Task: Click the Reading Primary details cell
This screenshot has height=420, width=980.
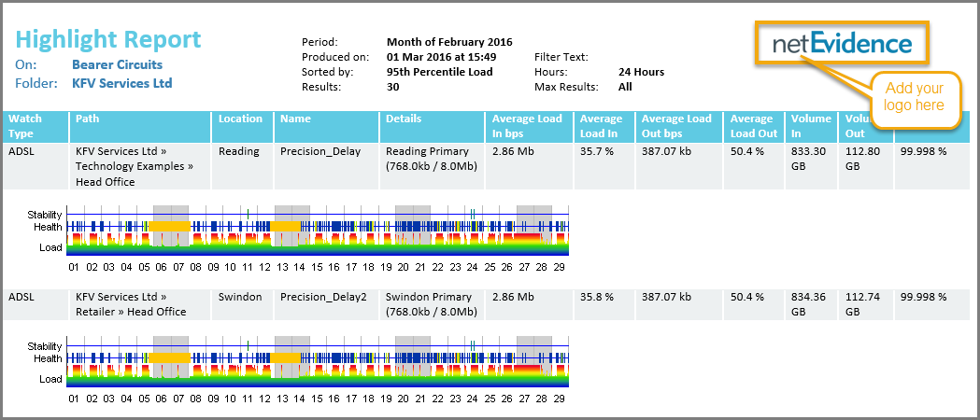Action: [432, 166]
